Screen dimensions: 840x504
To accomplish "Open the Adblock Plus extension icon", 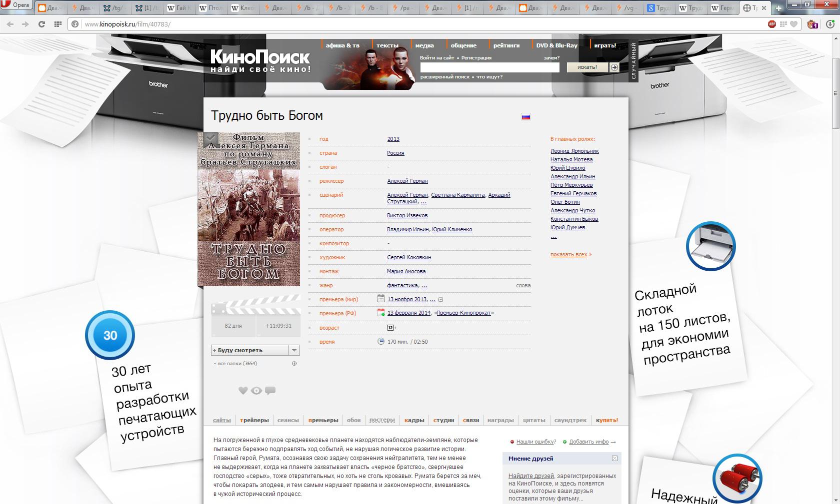I will 772,24.
